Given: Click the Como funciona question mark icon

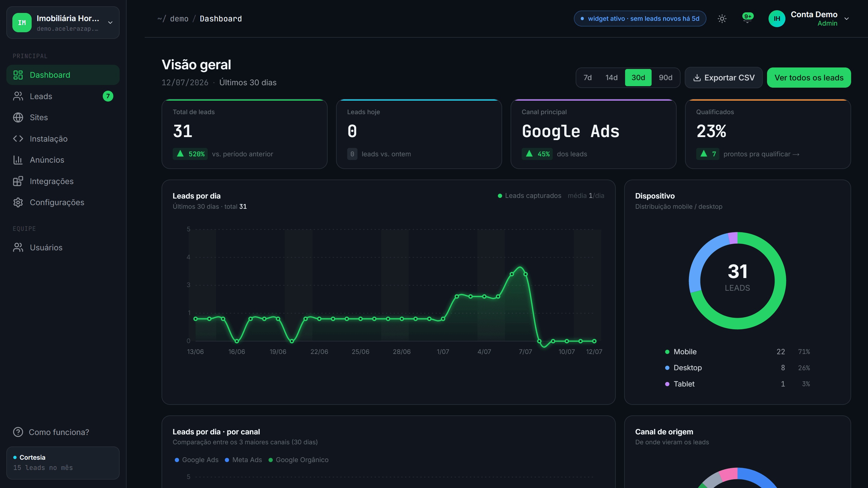Looking at the screenshot, I should click(x=18, y=432).
